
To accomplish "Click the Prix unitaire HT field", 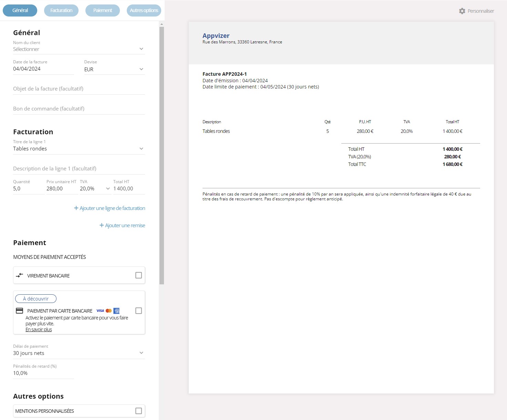I will coord(62,189).
